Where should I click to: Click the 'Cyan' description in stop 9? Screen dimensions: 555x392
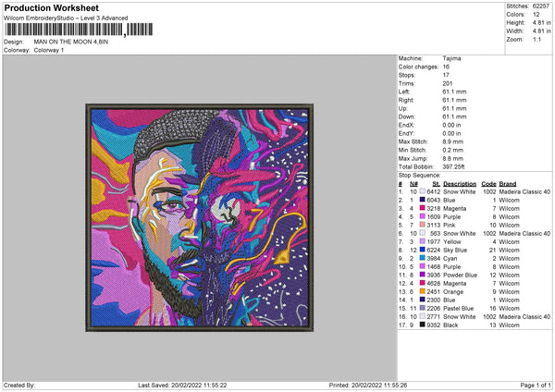[x=450, y=259]
